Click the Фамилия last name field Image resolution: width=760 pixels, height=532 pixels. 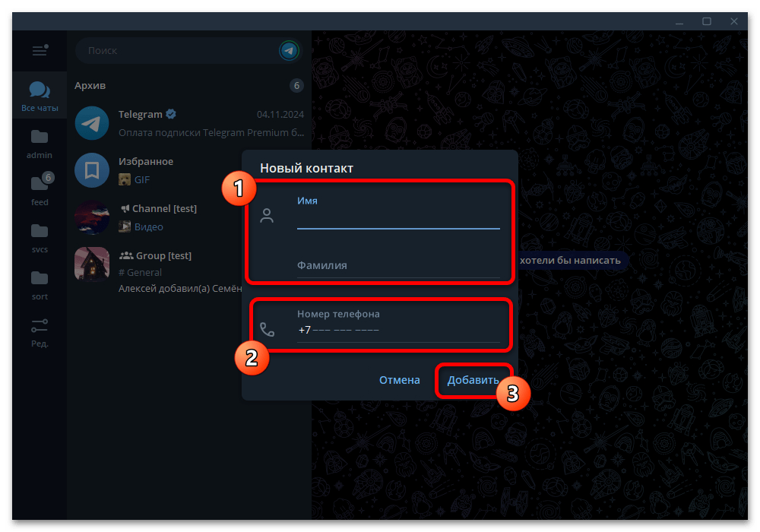tap(398, 266)
